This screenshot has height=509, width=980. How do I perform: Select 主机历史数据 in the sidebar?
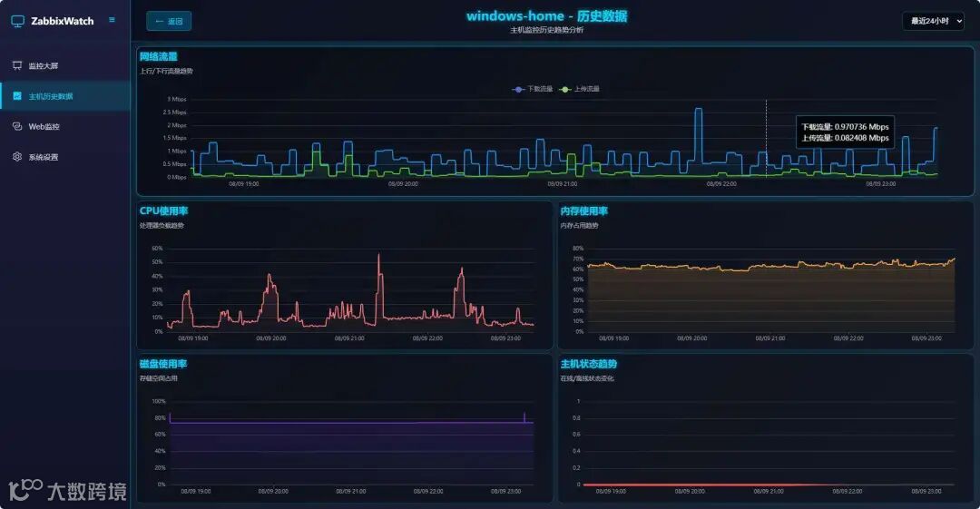[x=65, y=96]
